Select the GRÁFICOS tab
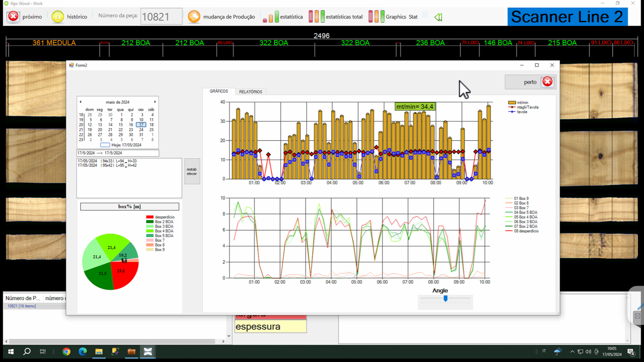The image size is (644, 362). pos(219,91)
